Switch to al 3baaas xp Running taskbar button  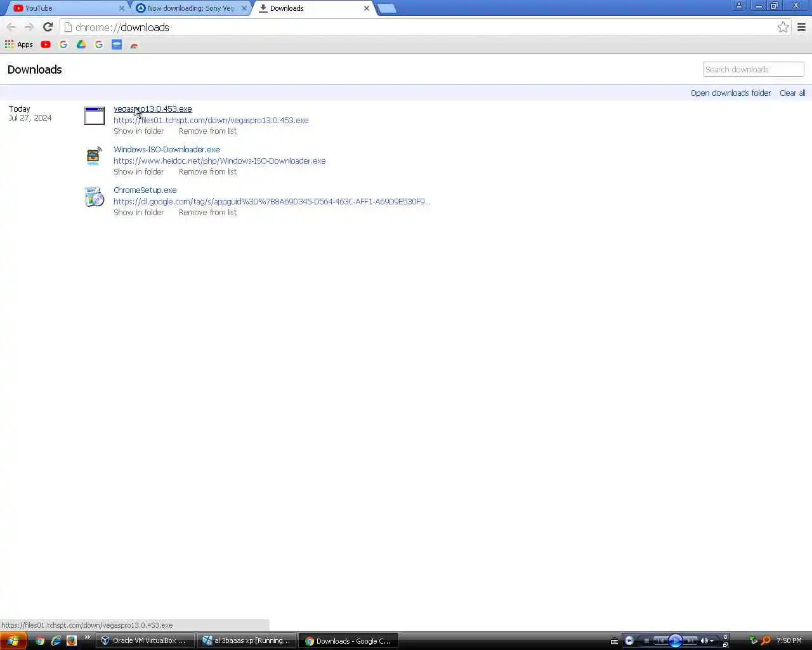(247, 640)
